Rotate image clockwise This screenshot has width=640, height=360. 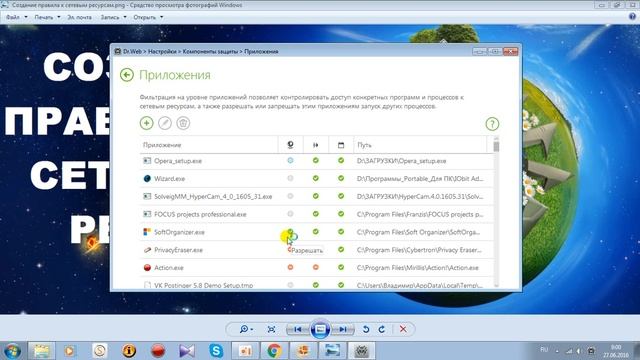pos(382,329)
